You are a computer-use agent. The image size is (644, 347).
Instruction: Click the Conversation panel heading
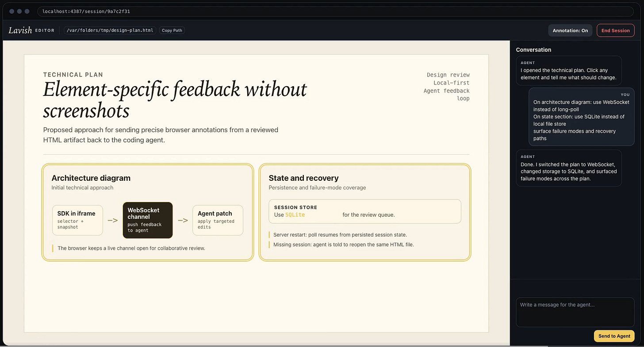point(533,50)
